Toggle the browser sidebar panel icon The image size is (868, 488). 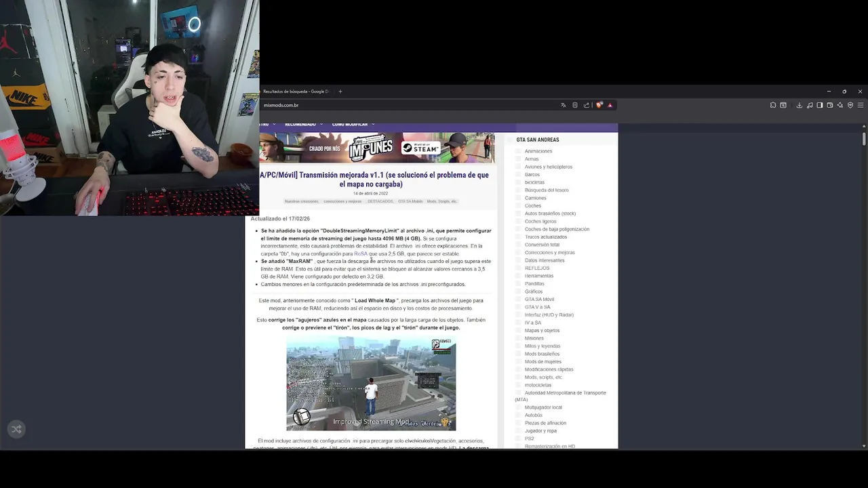820,105
